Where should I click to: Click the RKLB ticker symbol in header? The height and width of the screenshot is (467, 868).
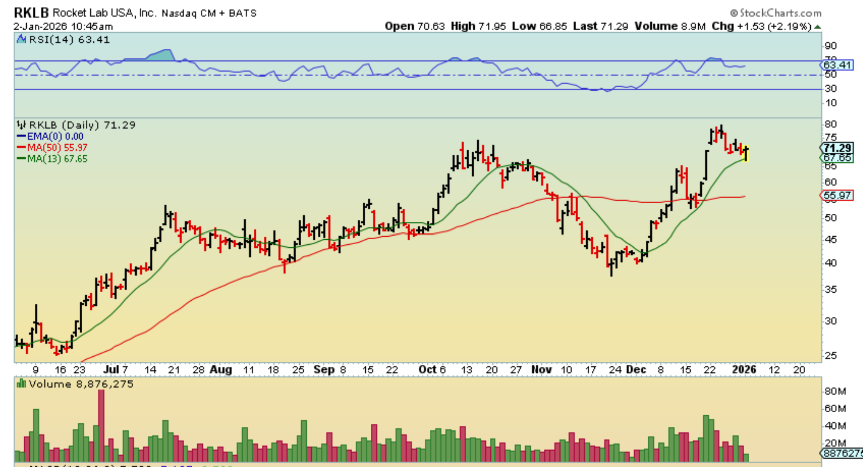(31, 13)
